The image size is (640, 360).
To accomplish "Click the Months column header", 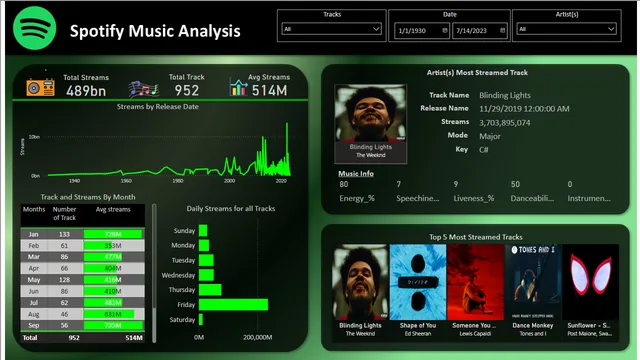I will (x=34, y=209).
